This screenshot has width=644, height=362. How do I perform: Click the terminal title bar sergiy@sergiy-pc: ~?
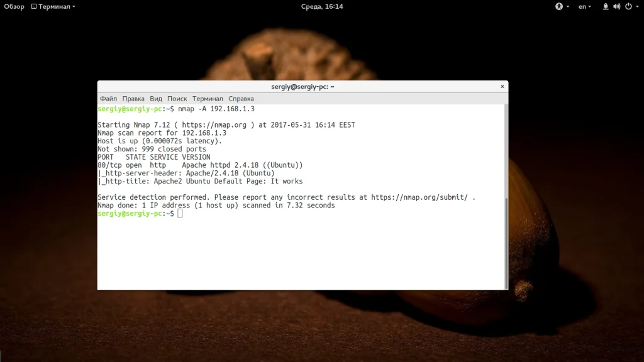(303, 87)
